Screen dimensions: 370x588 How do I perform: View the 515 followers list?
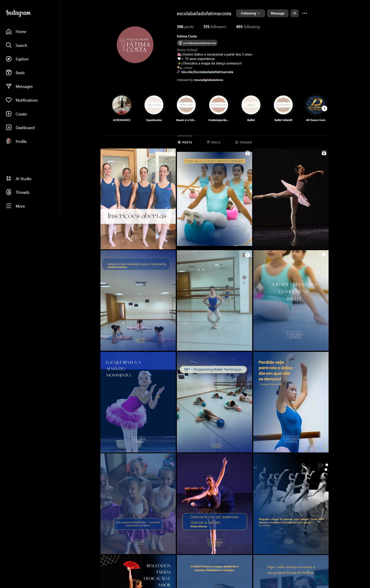[215, 27]
